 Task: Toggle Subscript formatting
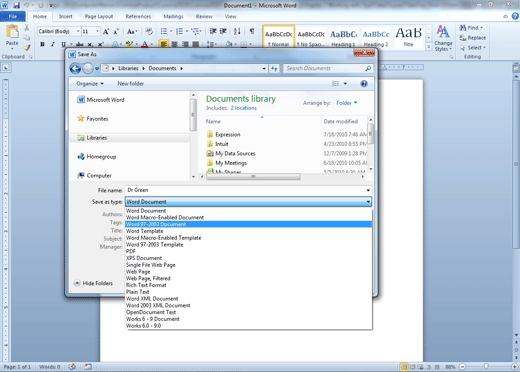click(90, 44)
